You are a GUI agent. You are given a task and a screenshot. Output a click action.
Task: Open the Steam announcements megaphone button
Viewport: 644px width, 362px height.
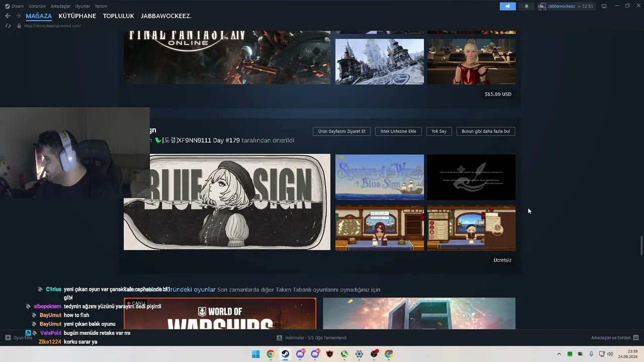pyautogui.click(x=508, y=6)
